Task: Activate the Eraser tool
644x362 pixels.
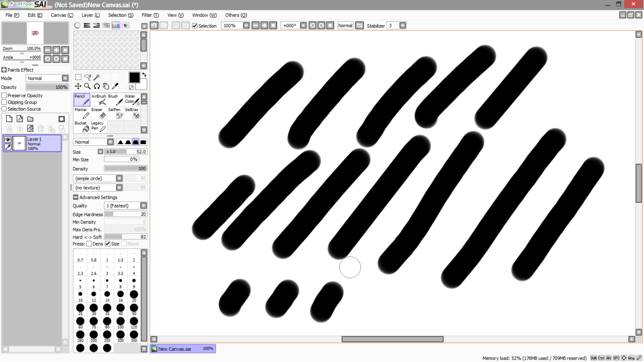Action: pos(98,113)
